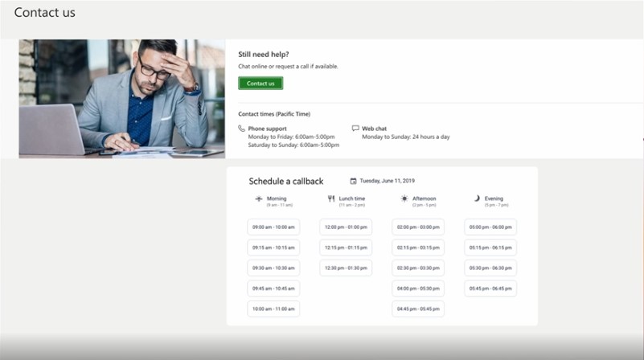This screenshot has width=644, height=360.
Task: Click the web chat bubble icon
Action: pos(355,129)
